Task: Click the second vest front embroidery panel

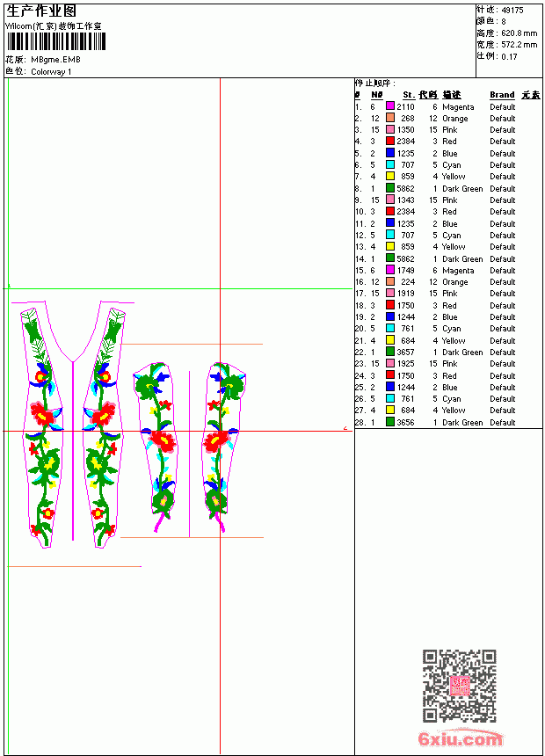Action: click(103, 426)
